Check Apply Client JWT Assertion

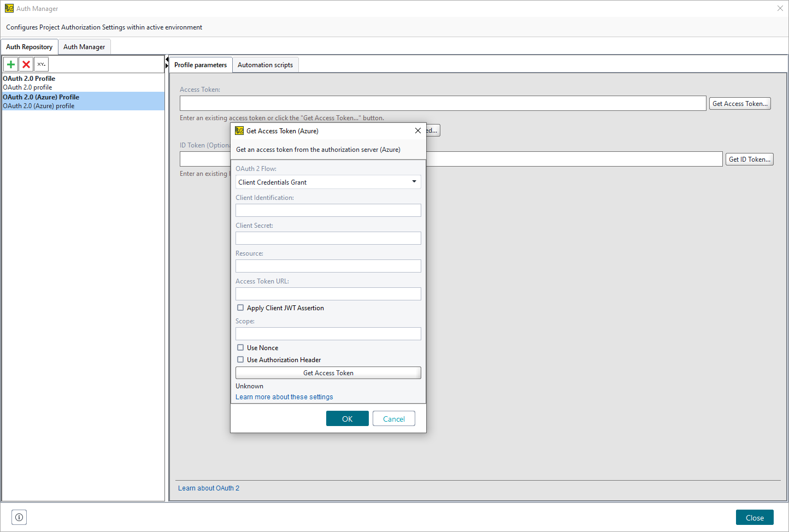coord(240,308)
